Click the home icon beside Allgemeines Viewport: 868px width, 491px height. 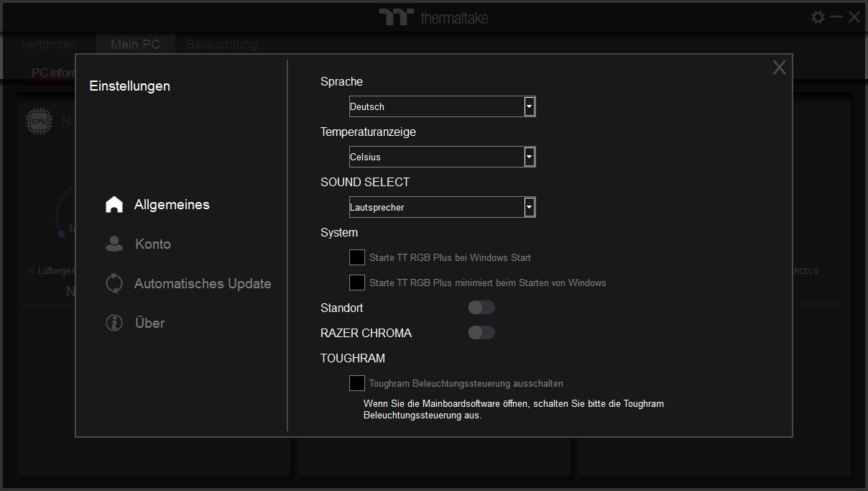point(114,205)
